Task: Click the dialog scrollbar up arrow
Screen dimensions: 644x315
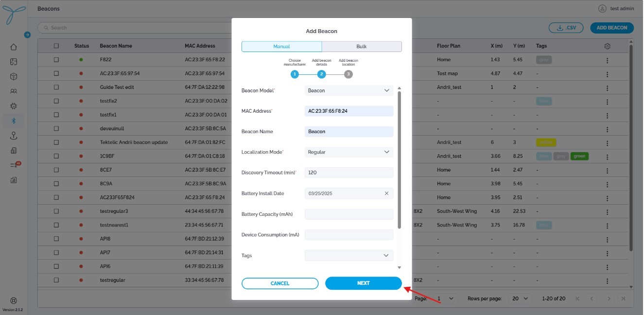Action: tap(400, 88)
